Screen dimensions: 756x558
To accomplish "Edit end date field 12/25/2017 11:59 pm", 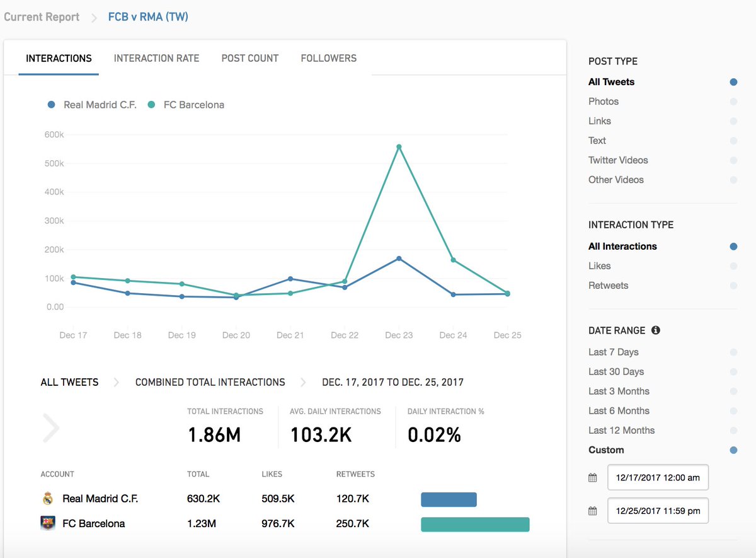I will point(658,511).
